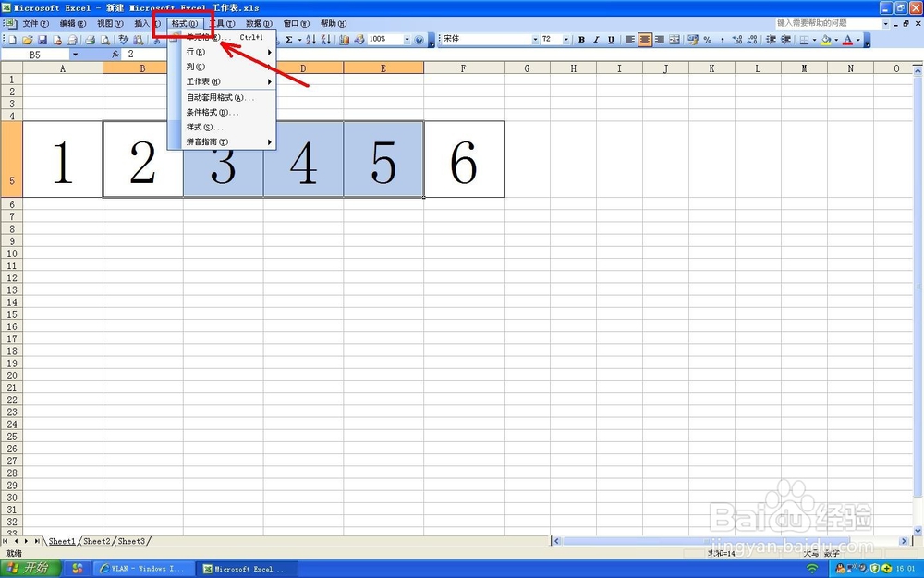Click the 开始 Start button
This screenshot has height=578, width=924.
(30, 568)
